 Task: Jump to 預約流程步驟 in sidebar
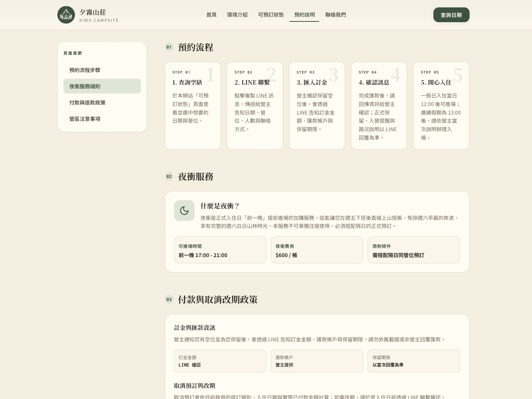pos(102,70)
